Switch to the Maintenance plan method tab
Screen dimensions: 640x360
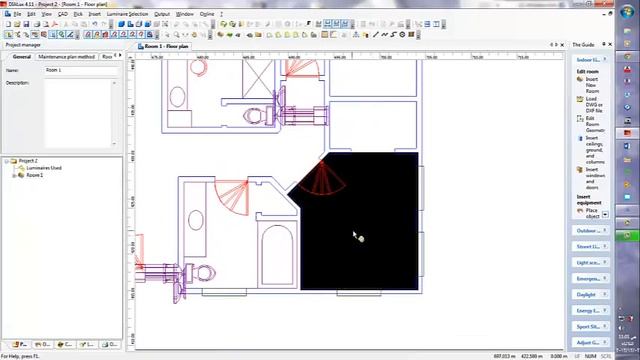67,57
